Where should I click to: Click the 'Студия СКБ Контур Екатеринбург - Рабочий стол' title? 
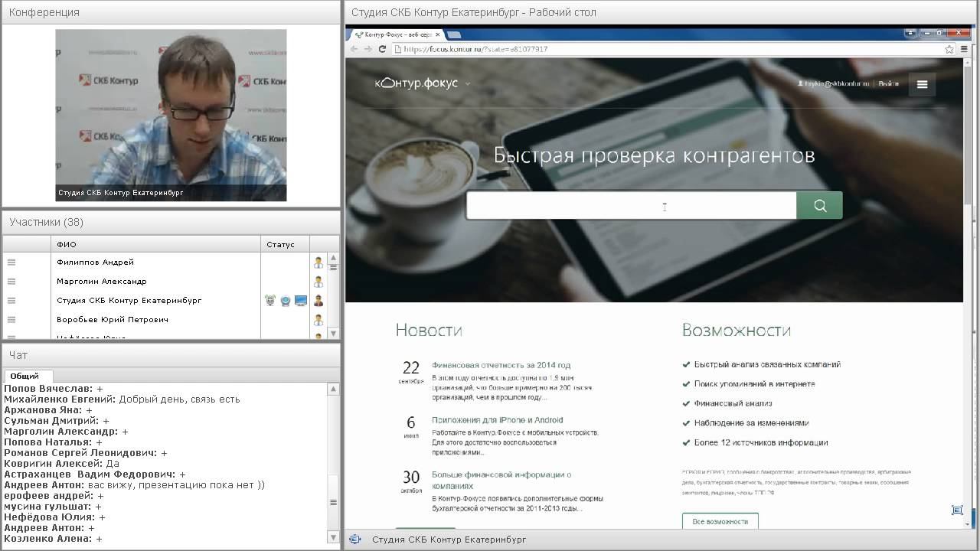point(474,12)
